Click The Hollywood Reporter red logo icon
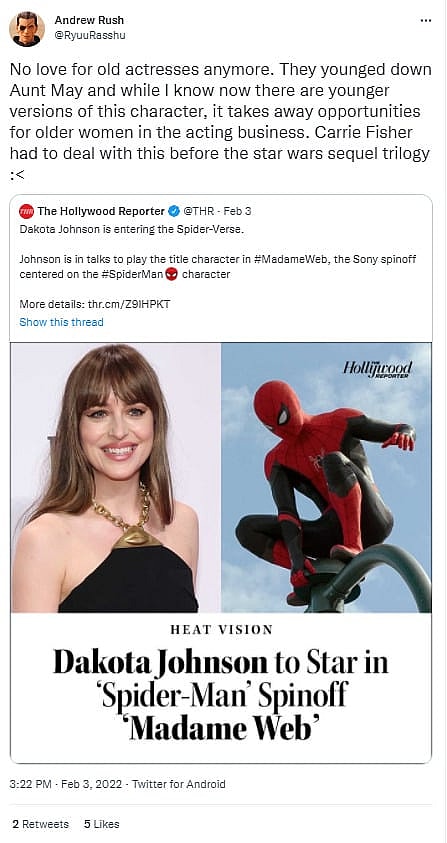This screenshot has width=447, height=843. click(26, 211)
